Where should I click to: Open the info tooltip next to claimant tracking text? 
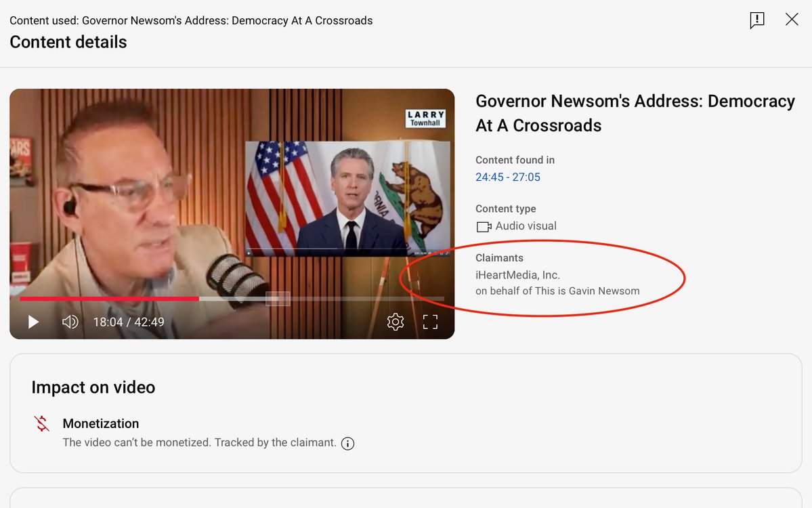pyautogui.click(x=347, y=444)
